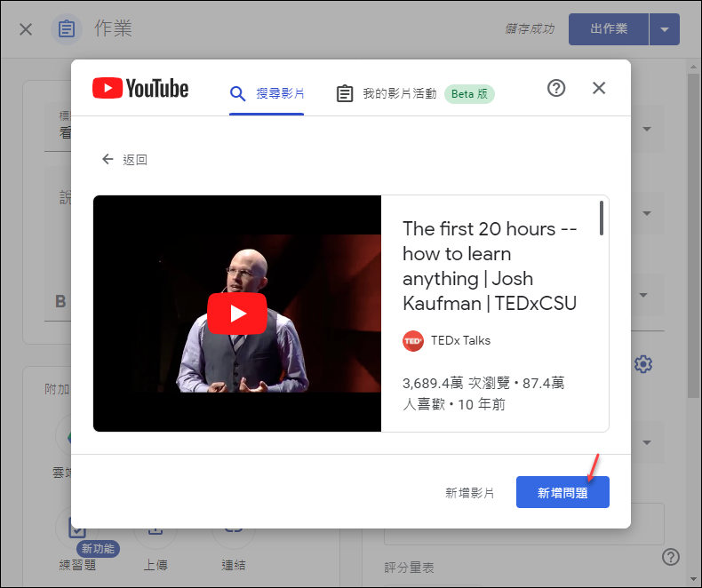The height and width of the screenshot is (588, 702).
Task: Click the 返回 back arrow
Action: click(108, 159)
